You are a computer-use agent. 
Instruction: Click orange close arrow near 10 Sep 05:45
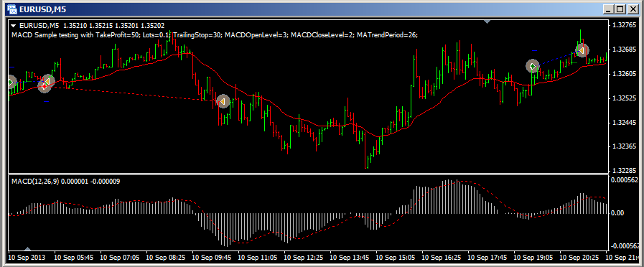(47, 82)
